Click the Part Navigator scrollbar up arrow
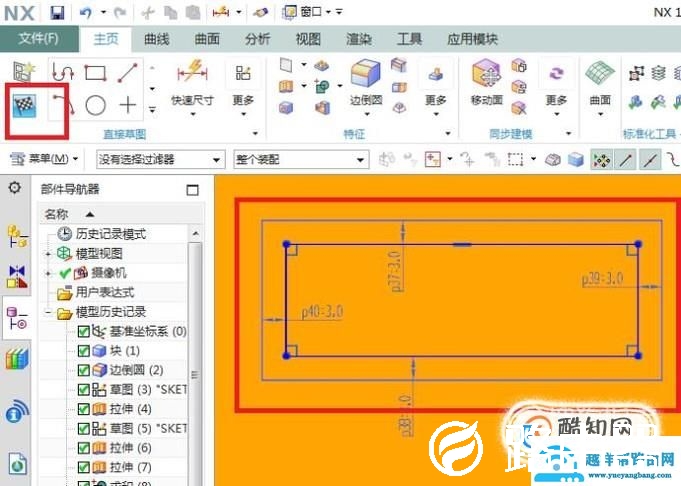The image size is (681, 486). [x=195, y=234]
